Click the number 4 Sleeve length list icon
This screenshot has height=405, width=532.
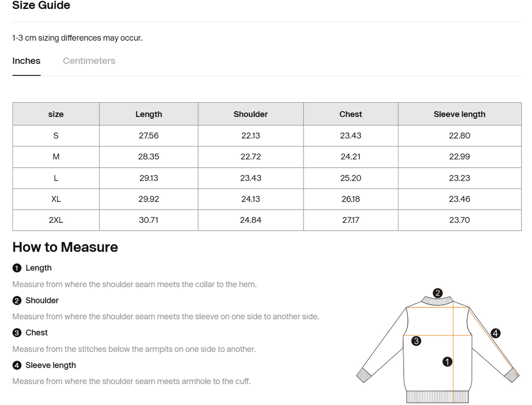tap(17, 366)
